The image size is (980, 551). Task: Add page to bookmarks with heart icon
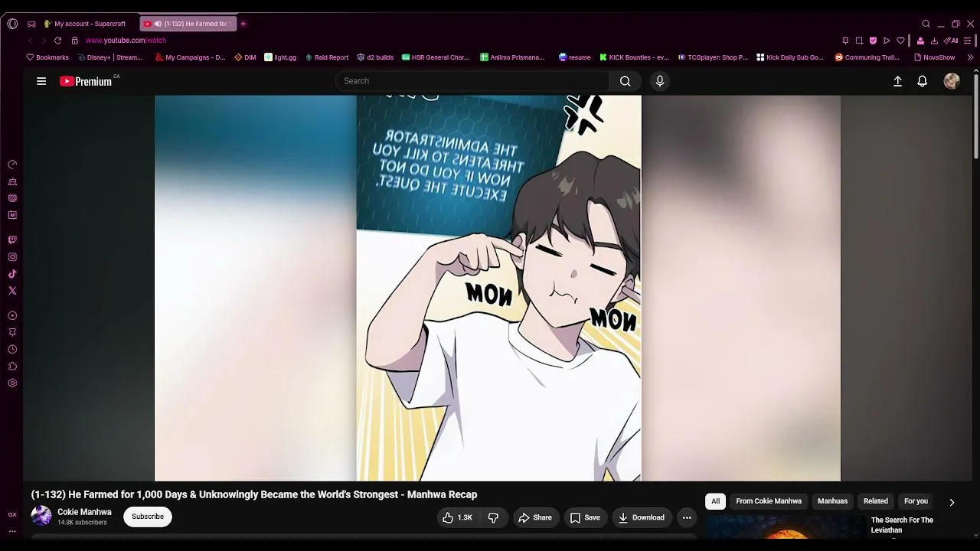click(x=900, y=41)
